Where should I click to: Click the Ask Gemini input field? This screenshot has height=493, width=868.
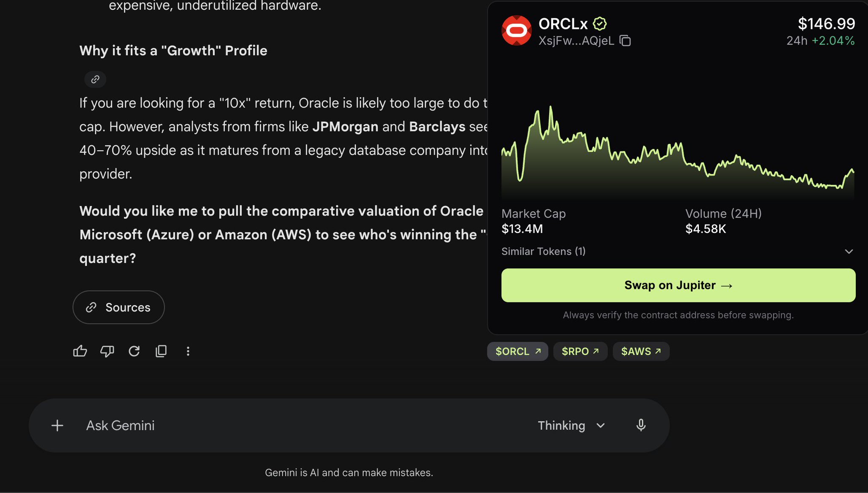pos(297,425)
